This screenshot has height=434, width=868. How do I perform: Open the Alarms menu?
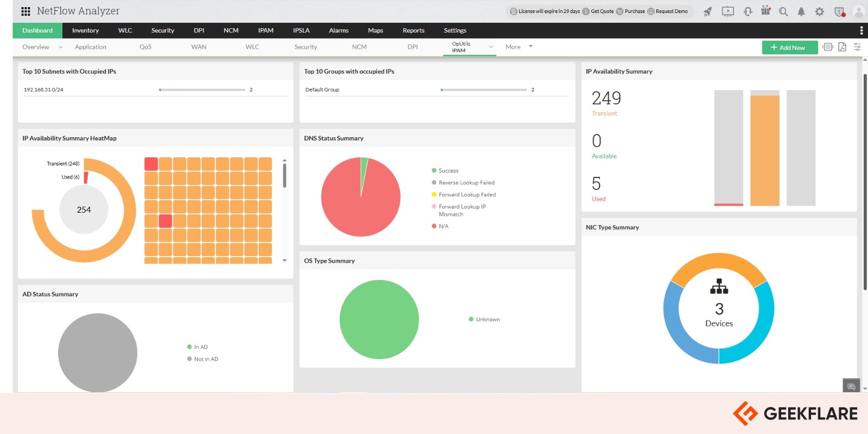[339, 30]
